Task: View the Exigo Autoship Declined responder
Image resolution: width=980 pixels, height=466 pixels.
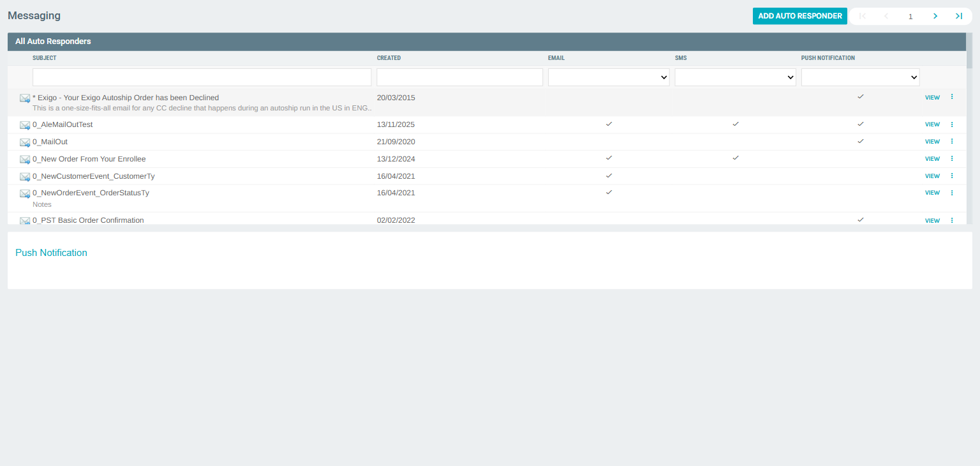Action: tap(932, 98)
